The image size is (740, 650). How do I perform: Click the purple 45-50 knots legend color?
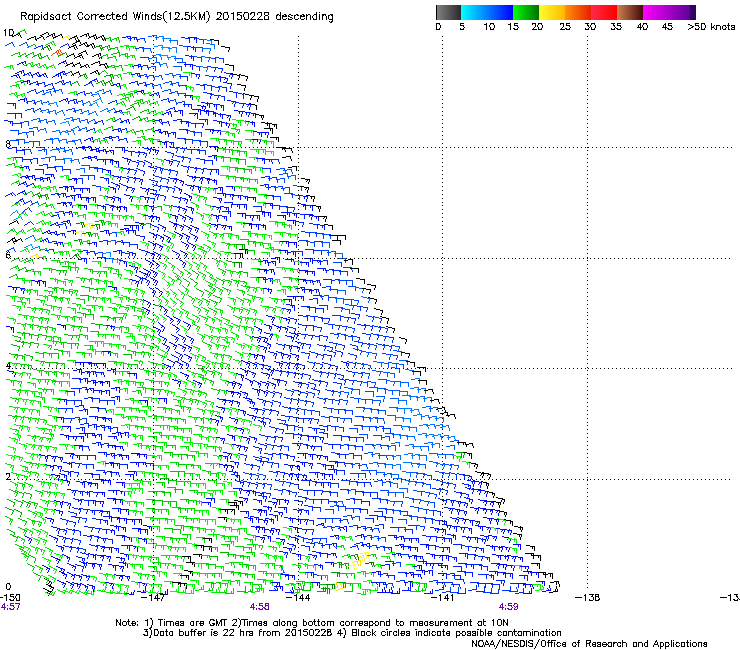pyautogui.click(x=682, y=12)
